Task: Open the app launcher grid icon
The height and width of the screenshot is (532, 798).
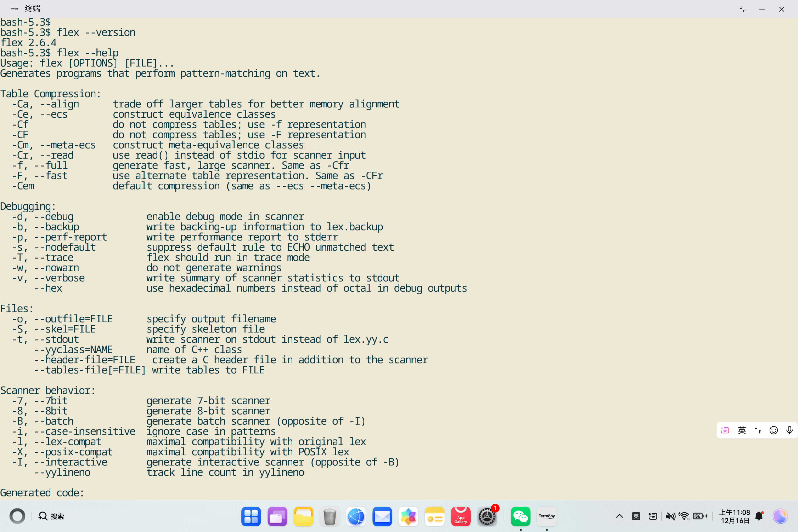Action: [x=251, y=516]
